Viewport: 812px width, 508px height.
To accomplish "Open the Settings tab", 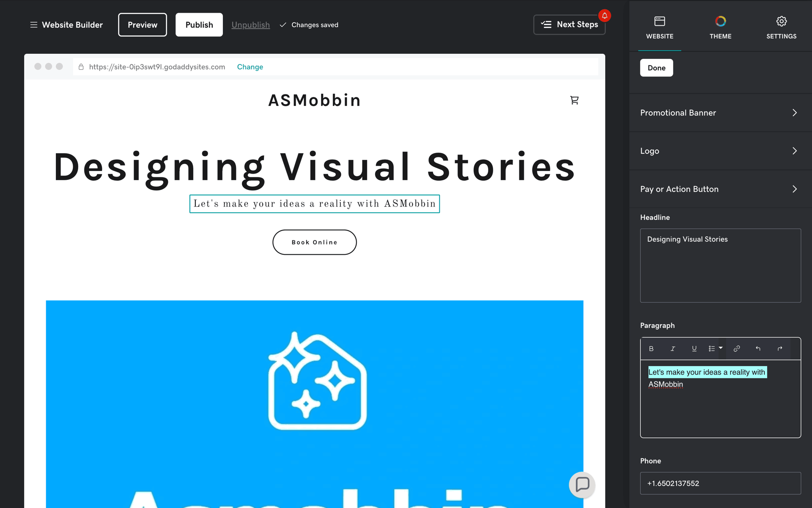I will click(782, 27).
